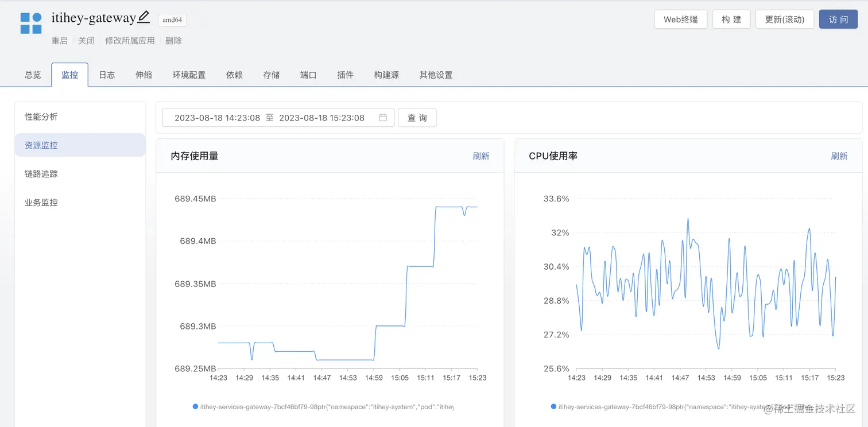
Task: Click 修改所属应用 link
Action: point(130,41)
